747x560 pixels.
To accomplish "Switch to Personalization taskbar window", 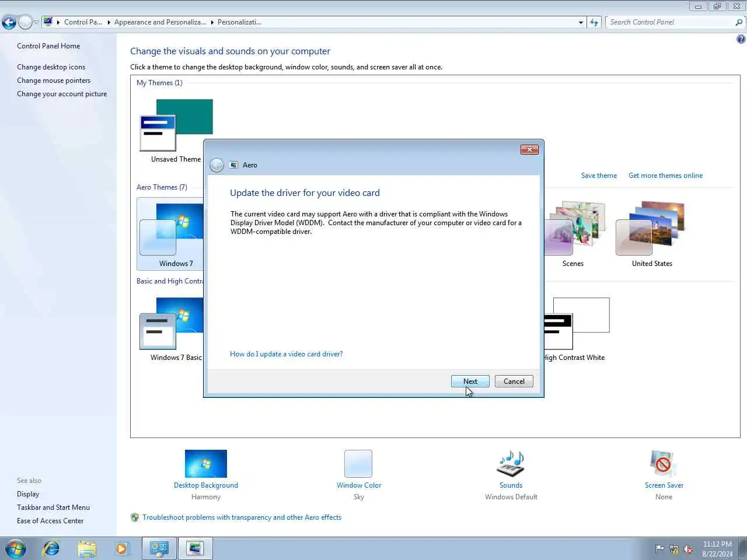I will (159, 548).
